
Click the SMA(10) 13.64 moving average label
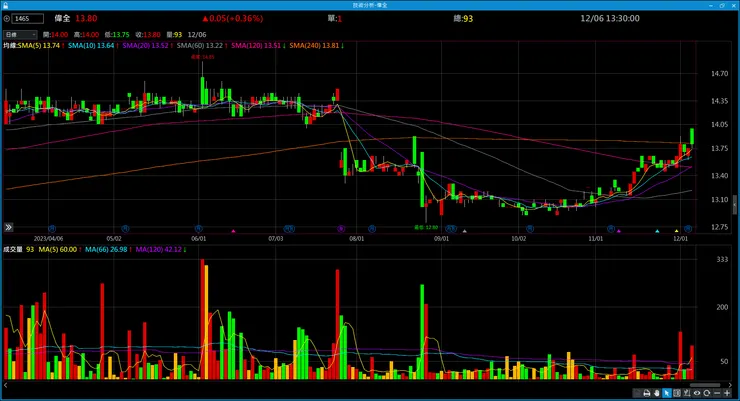[x=93, y=46]
